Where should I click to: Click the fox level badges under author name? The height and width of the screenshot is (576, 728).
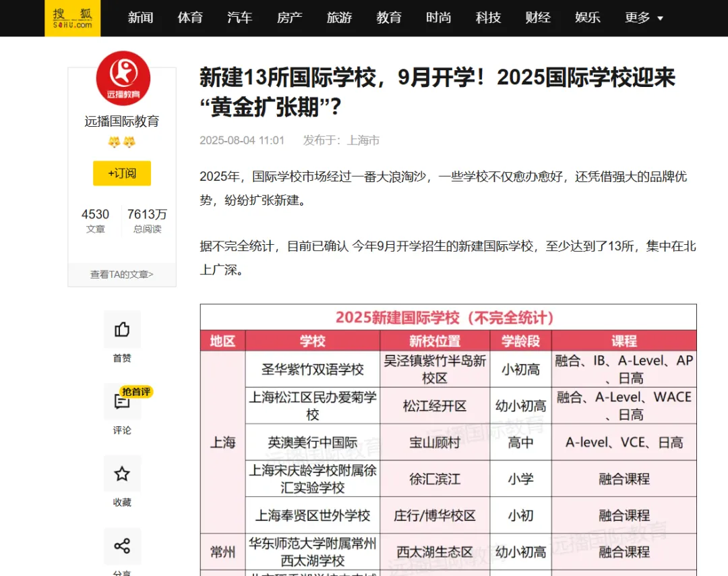click(121, 142)
